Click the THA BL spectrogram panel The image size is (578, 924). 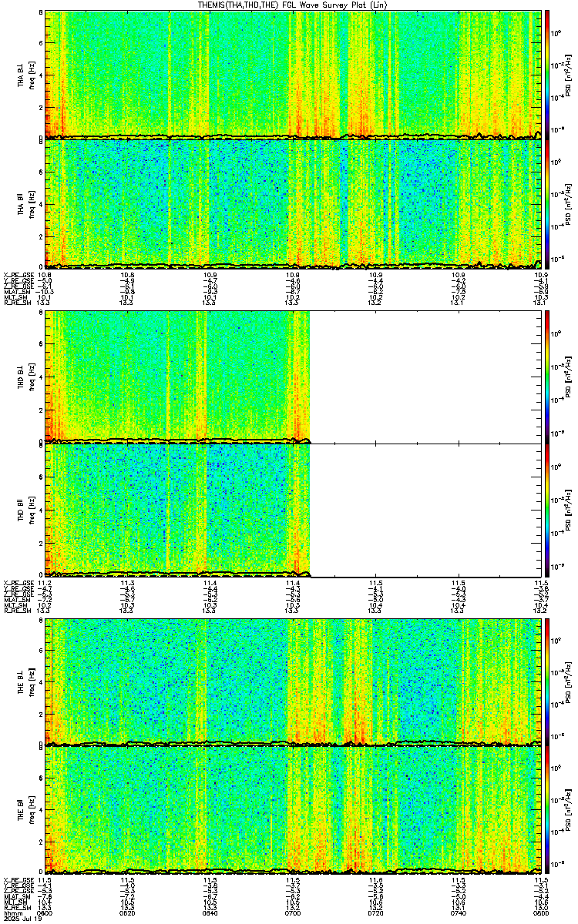click(x=293, y=75)
